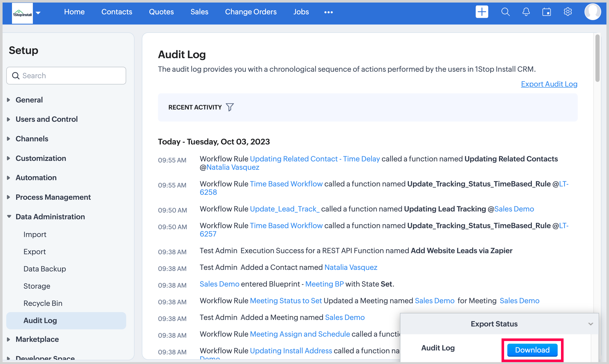Viewport: 609px width, 364px height.
Task: Click the 1StopInstall logo
Action: (22, 13)
